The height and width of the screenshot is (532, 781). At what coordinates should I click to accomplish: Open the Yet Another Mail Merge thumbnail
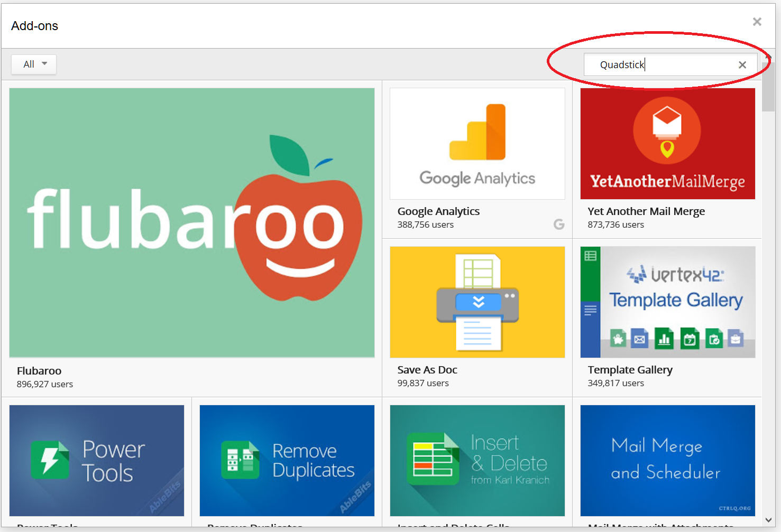tap(668, 144)
